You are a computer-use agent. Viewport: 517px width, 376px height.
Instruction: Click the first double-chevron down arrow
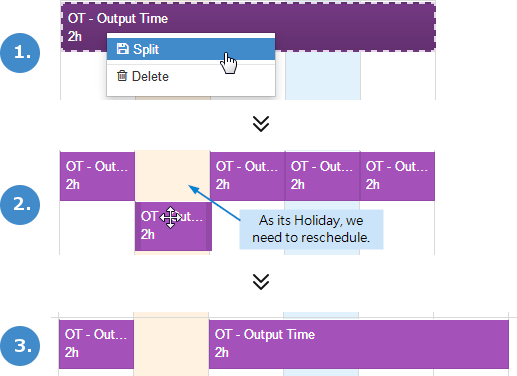coord(261,124)
